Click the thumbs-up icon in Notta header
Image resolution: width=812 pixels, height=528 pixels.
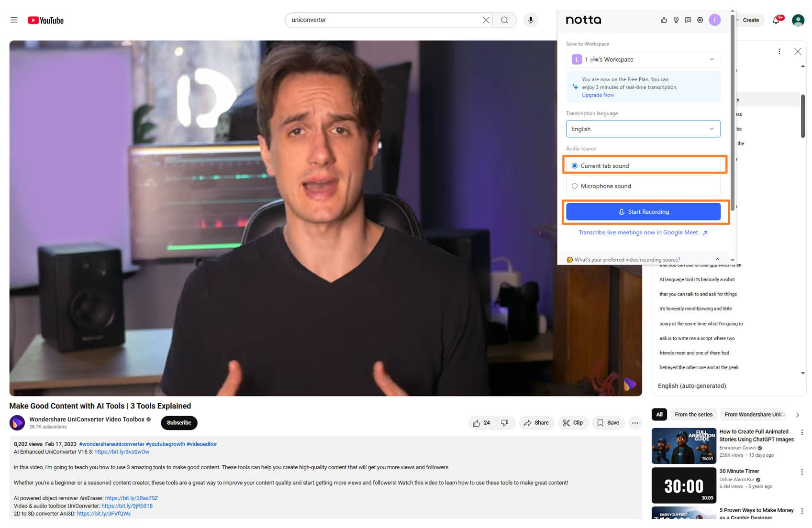tap(664, 20)
